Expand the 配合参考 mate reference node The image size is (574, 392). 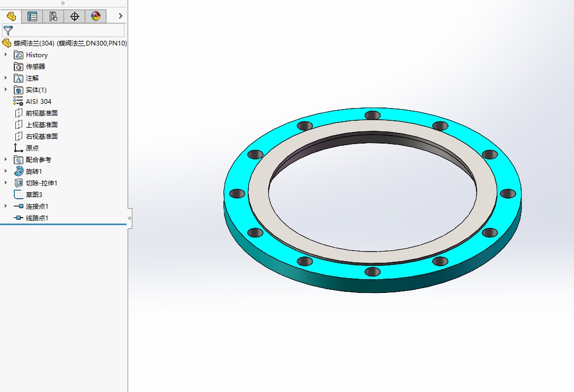(5, 159)
